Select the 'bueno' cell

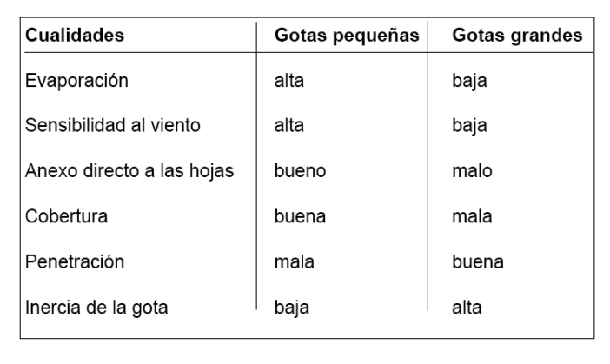point(300,171)
